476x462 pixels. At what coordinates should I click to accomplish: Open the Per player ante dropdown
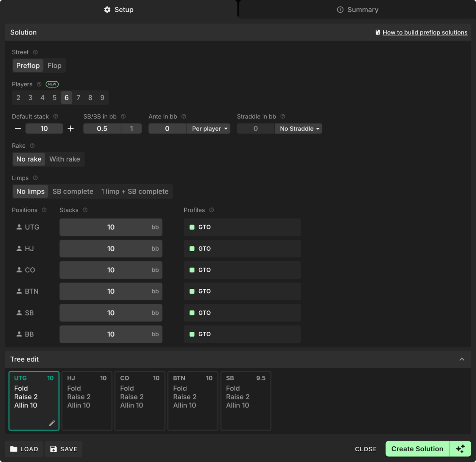coord(208,129)
